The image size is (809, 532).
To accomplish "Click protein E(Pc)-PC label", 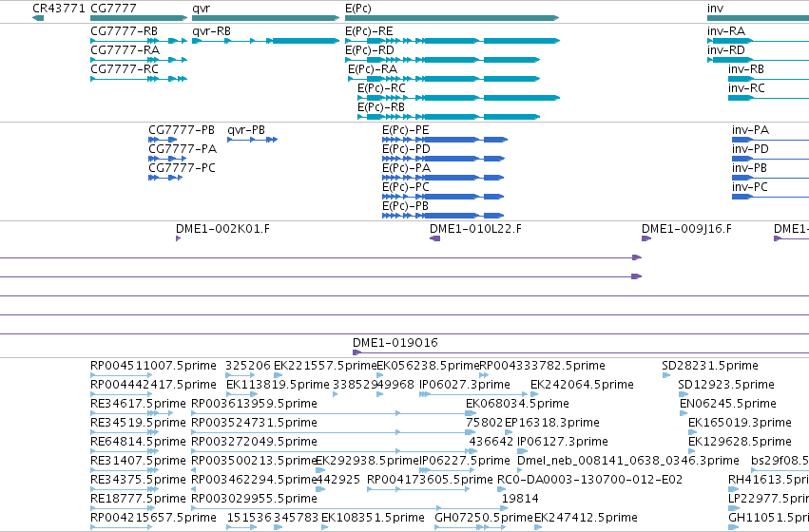I will click(x=406, y=188).
